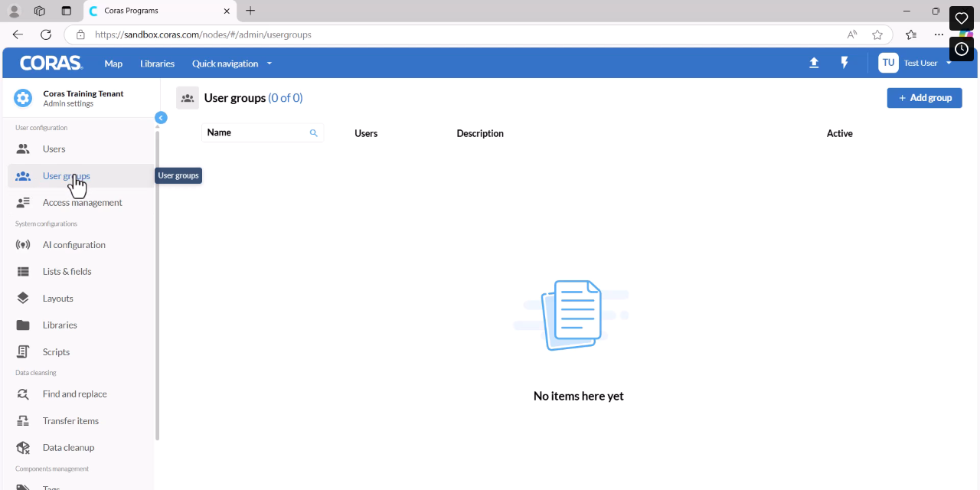Viewport: 980px width, 490px height.
Task: Click the Add group button
Action: (924, 98)
